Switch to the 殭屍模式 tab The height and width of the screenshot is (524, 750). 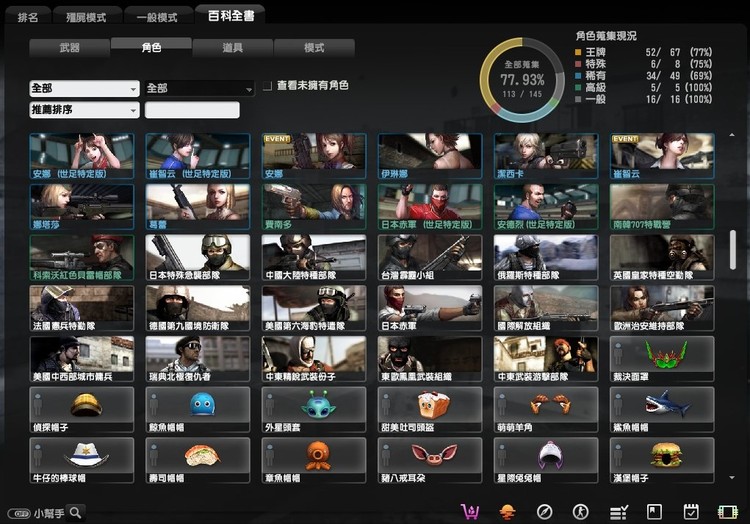(x=88, y=17)
